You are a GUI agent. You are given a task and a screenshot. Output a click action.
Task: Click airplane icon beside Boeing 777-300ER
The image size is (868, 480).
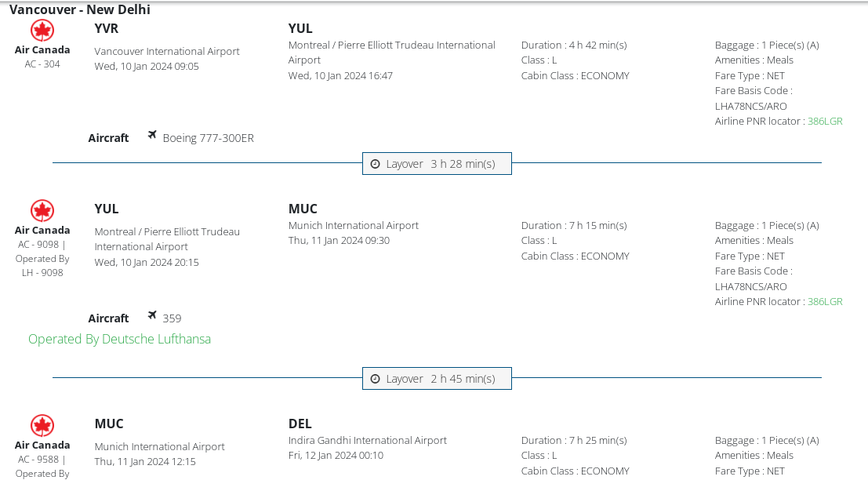(x=152, y=136)
